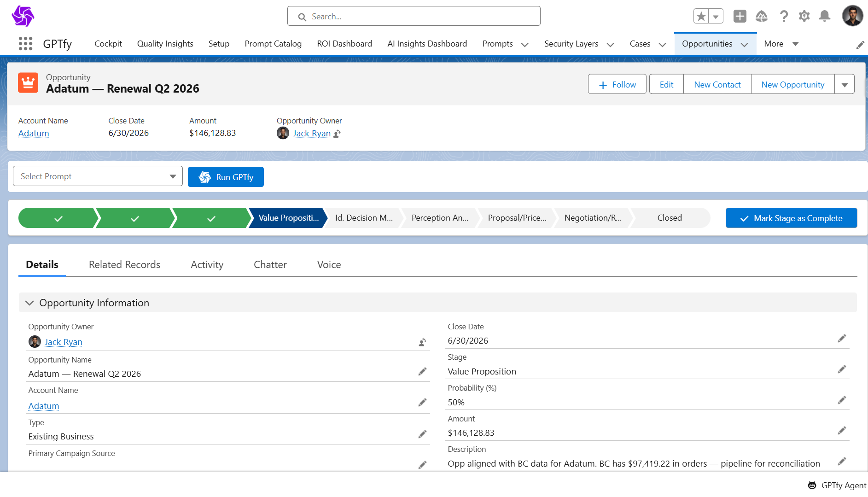Open Adatum link in Account Name field
This screenshot has height=497, width=868.
[44, 406]
